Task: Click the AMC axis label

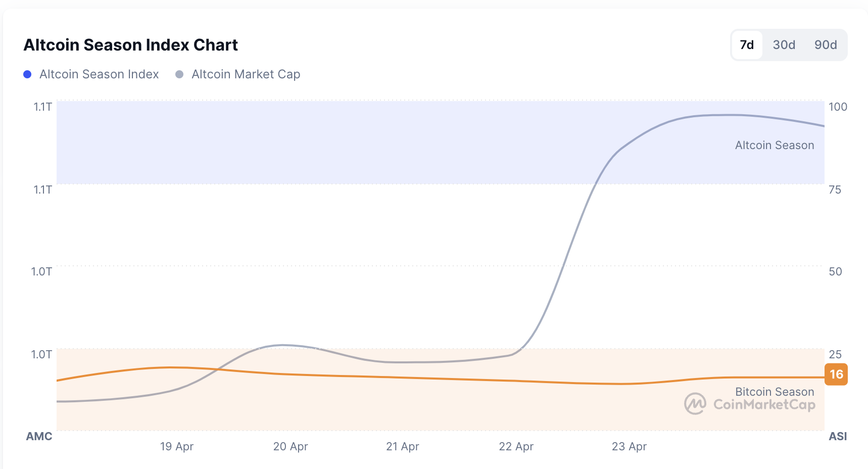Action: click(x=39, y=436)
